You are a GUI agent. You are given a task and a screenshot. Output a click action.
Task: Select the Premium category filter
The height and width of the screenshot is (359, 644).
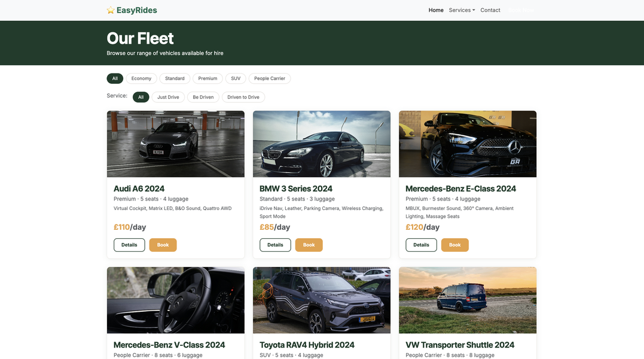click(x=207, y=78)
